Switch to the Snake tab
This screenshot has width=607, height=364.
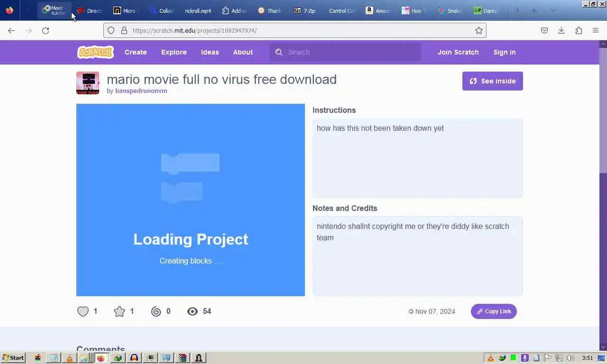[450, 10]
